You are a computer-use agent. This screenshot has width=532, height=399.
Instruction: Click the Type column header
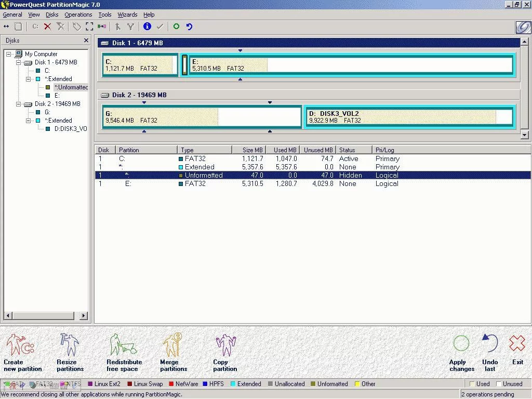click(205, 150)
